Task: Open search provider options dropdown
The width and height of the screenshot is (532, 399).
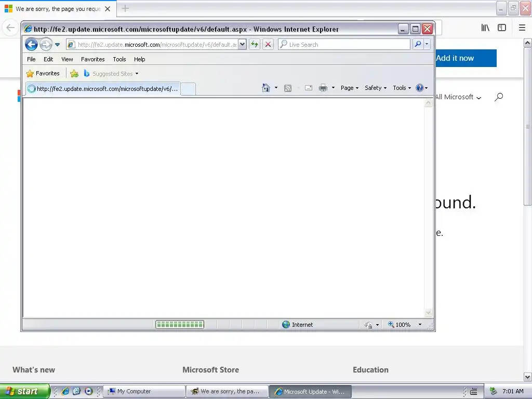Action: pyautogui.click(x=427, y=45)
